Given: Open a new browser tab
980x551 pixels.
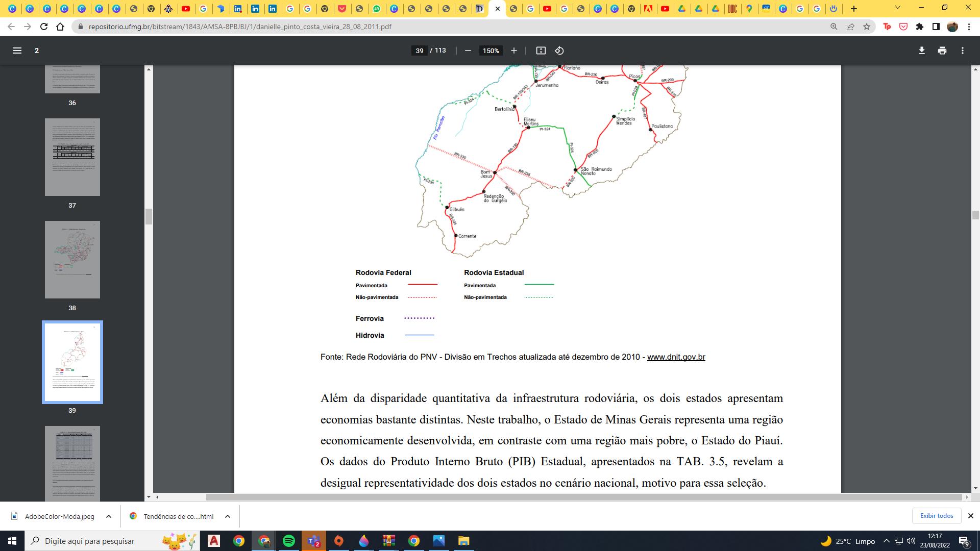Looking at the screenshot, I should pyautogui.click(x=854, y=9).
